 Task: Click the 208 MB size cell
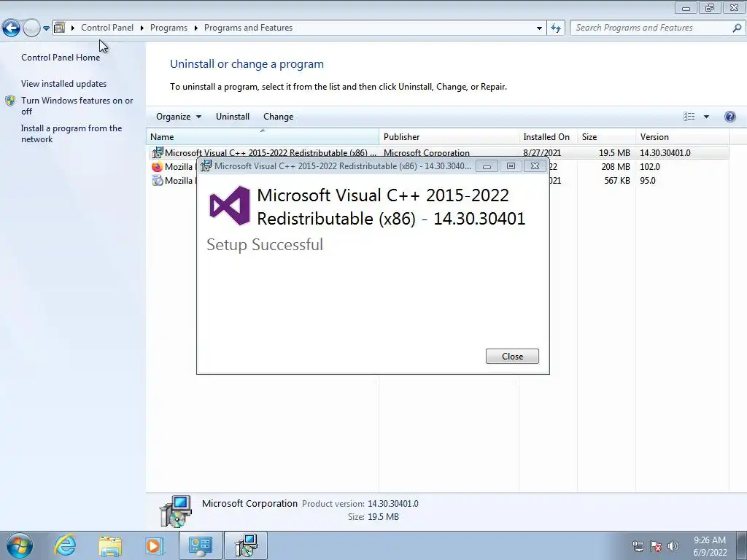pyautogui.click(x=616, y=167)
